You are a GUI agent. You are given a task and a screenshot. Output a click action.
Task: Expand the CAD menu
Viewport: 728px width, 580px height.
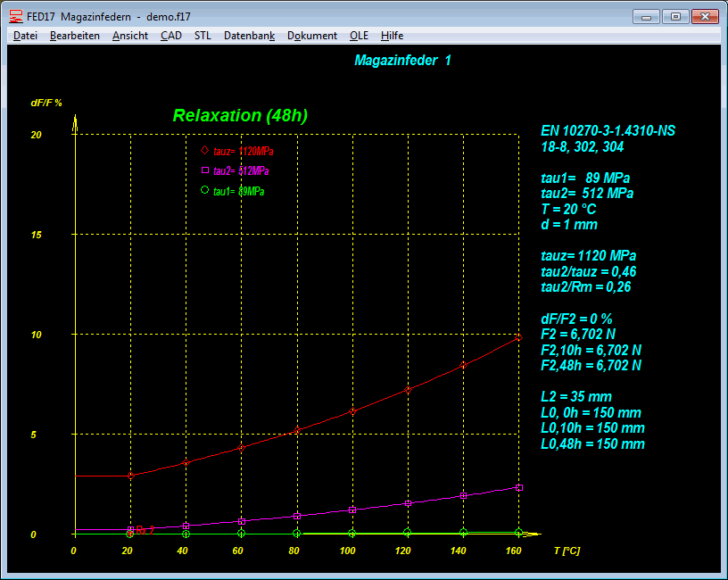click(170, 36)
